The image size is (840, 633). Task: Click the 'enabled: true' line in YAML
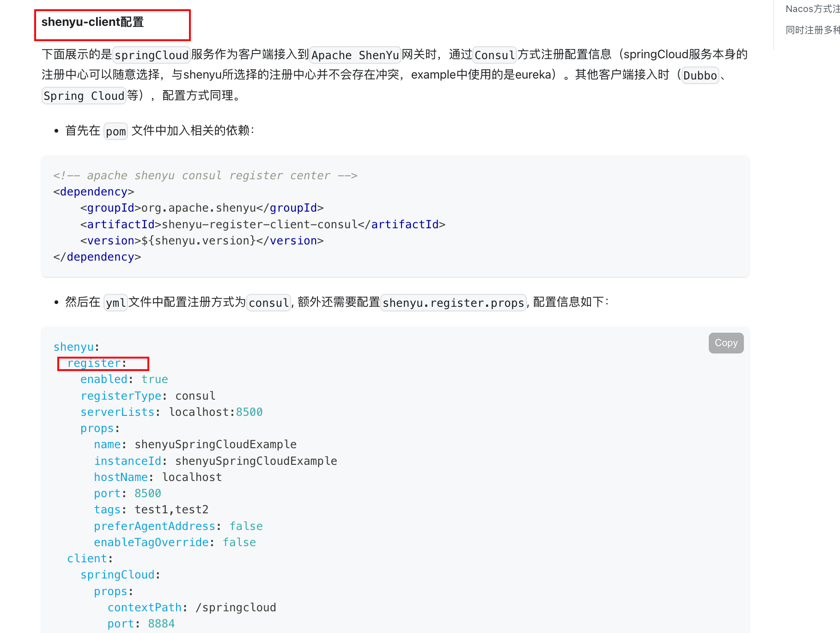click(124, 379)
